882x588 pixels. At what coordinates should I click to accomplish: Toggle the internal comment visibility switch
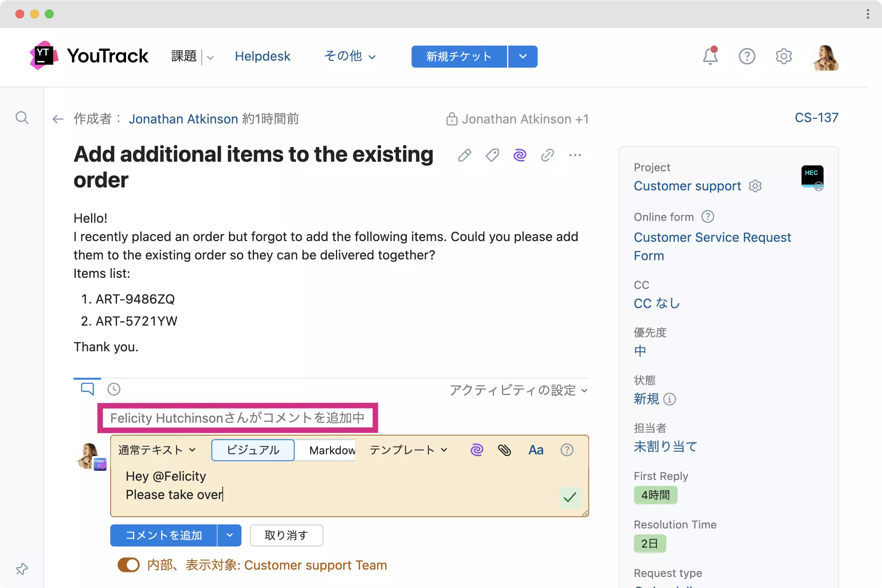pos(128,565)
